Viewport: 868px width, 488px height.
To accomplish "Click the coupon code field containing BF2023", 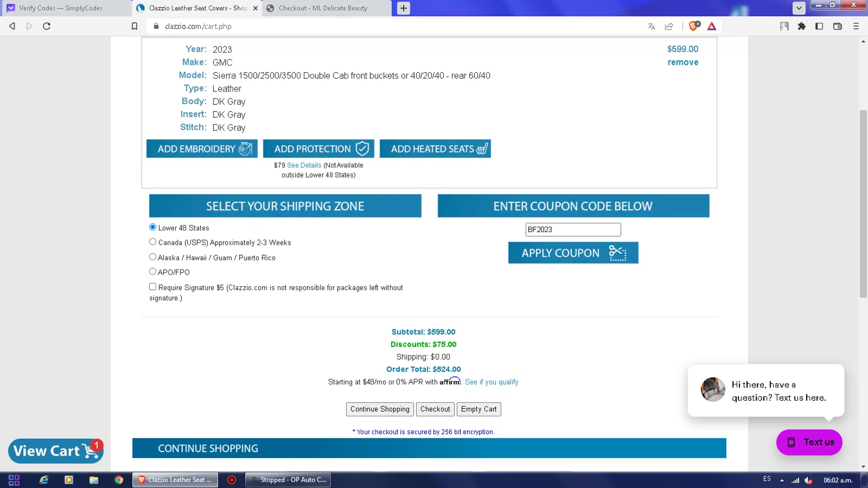I will (573, 230).
